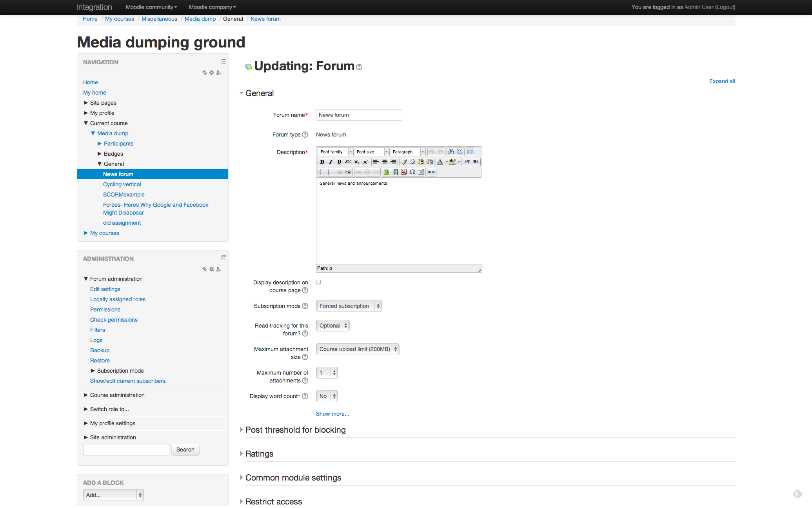
Task: Click Logout link in header
Action: point(725,7)
